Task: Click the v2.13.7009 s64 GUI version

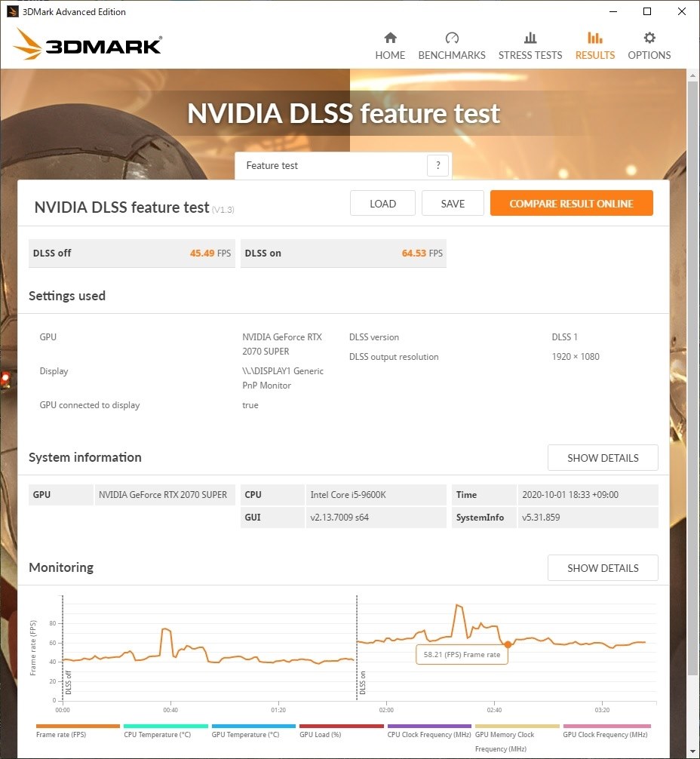Action: [x=339, y=517]
